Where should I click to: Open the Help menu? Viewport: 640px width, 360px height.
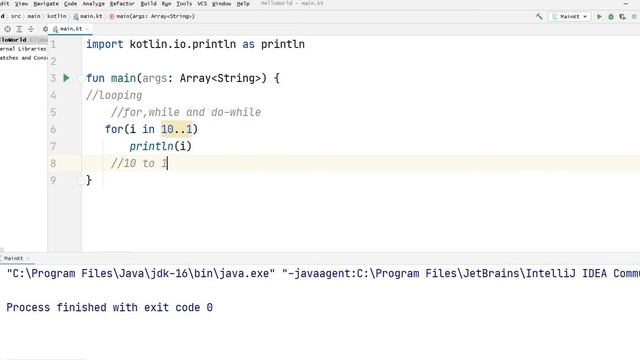(243, 4)
